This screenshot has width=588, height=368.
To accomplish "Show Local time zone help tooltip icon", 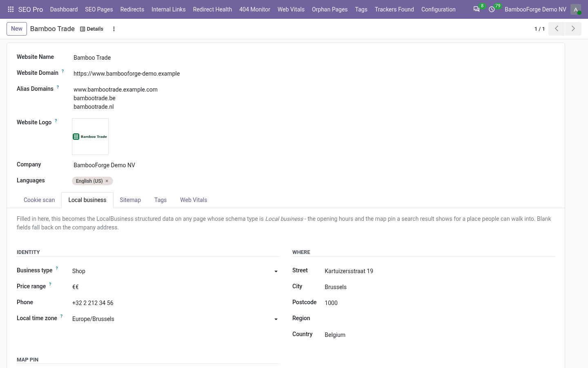I will click(x=61, y=316).
